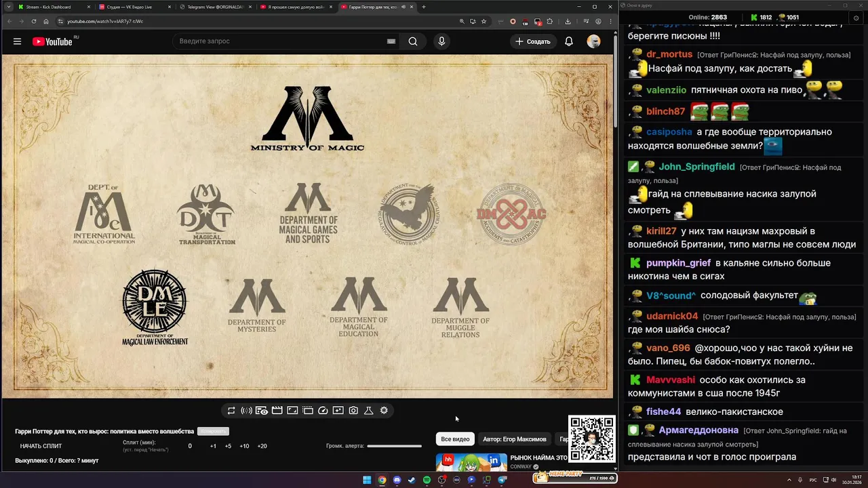Click the QR code overlay image
Image resolution: width=868 pixels, height=488 pixels.
[592, 439]
